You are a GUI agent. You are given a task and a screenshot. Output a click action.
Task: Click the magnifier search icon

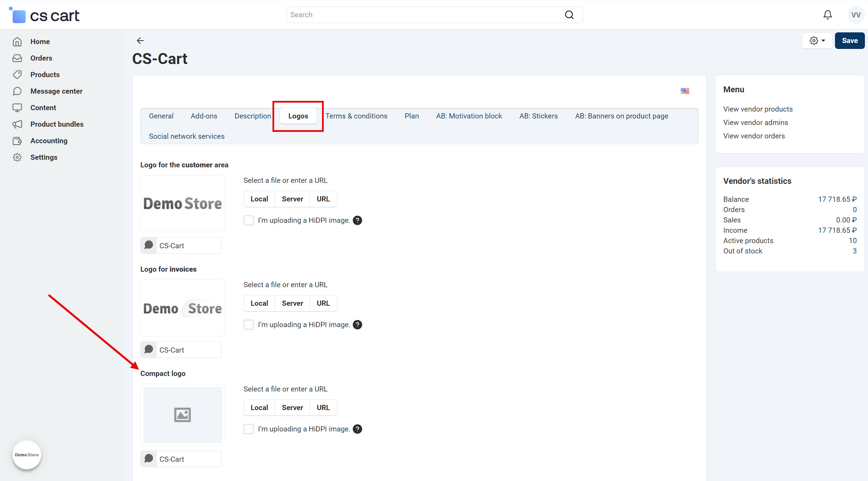tap(569, 15)
